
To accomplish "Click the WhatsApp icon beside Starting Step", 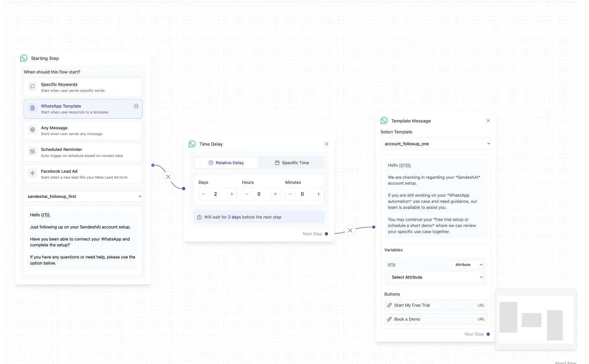I will tap(24, 58).
